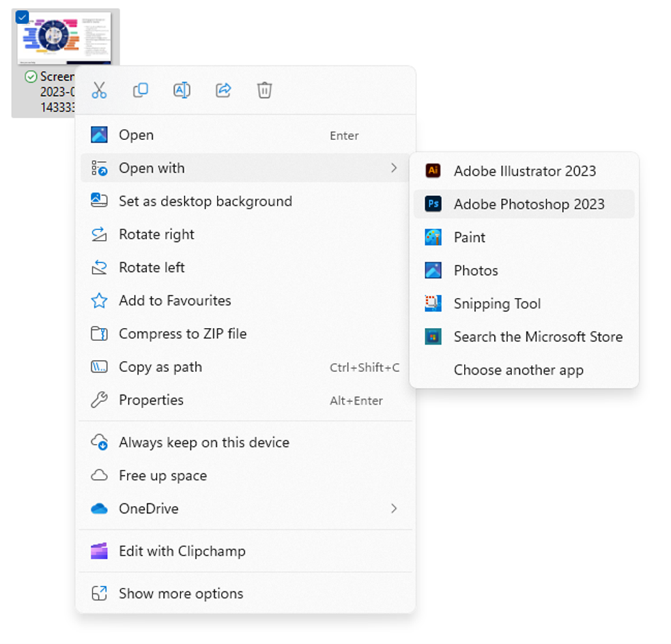Click Edit with Clipchamp
Screen dimensions: 671x644
tap(182, 551)
